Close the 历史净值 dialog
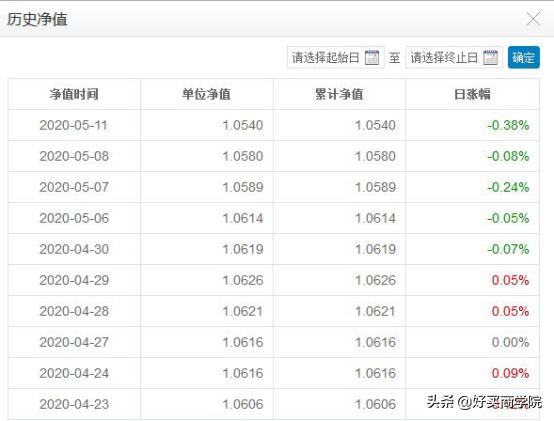Viewport: 554px width, 421px height. click(533, 19)
